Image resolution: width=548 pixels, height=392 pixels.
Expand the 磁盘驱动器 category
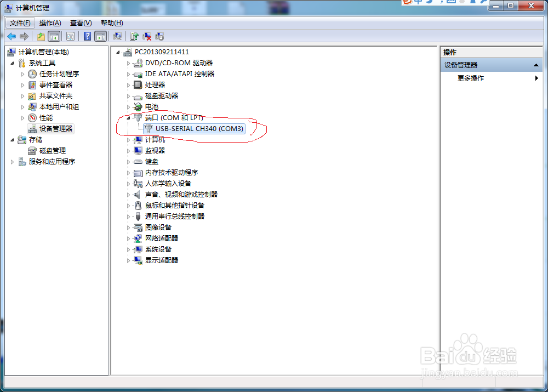tap(128, 96)
